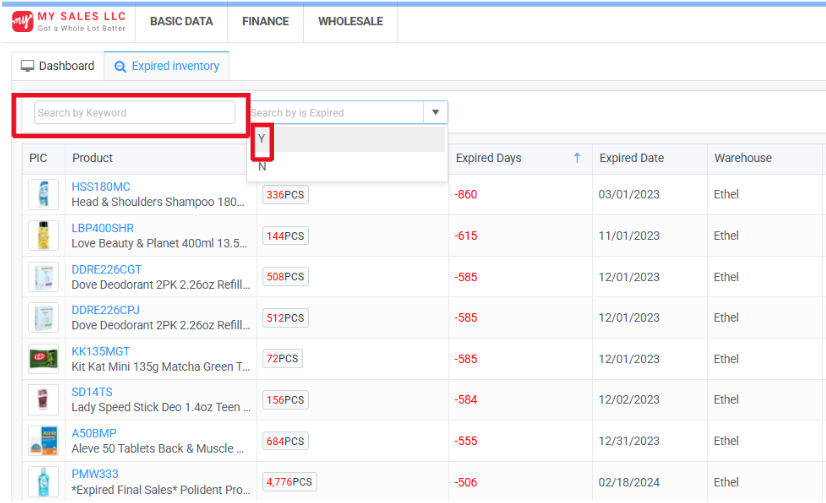The height and width of the screenshot is (503, 826).
Task: Open product link HSS180MC
Action: pyautogui.click(x=101, y=187)
